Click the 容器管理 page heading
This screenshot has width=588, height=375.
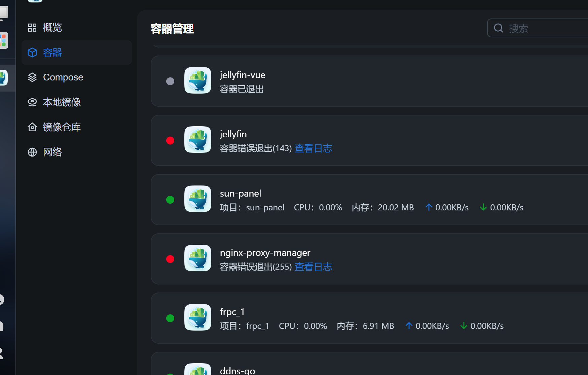tap(172, 29)
